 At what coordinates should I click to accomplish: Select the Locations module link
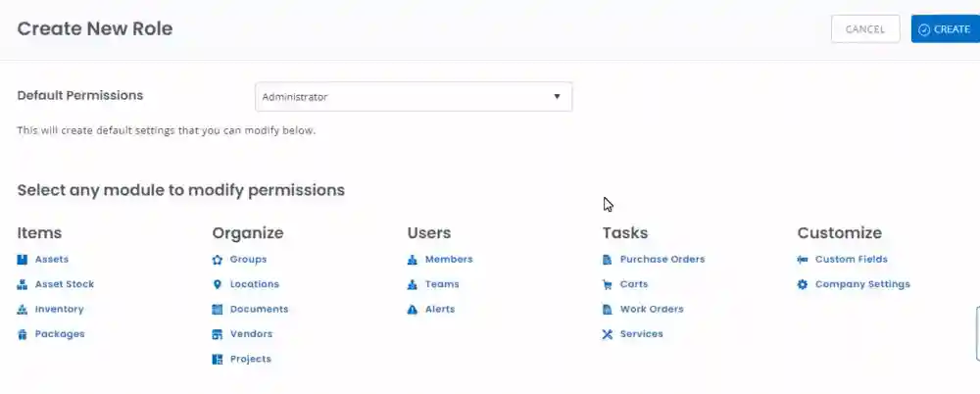(x=255, y=284)
